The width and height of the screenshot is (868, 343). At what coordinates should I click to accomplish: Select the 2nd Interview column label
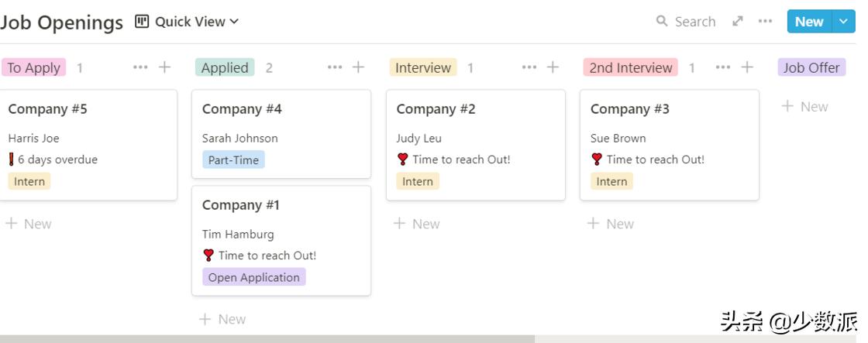631,67
